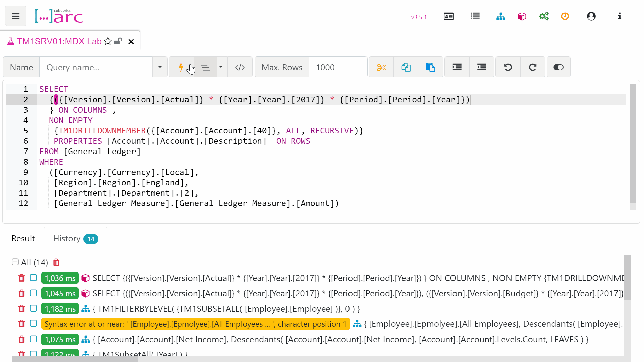Open the processes gears icon in the header
The width and height of the screenshot is (644, 362).
tap(544, 16)
